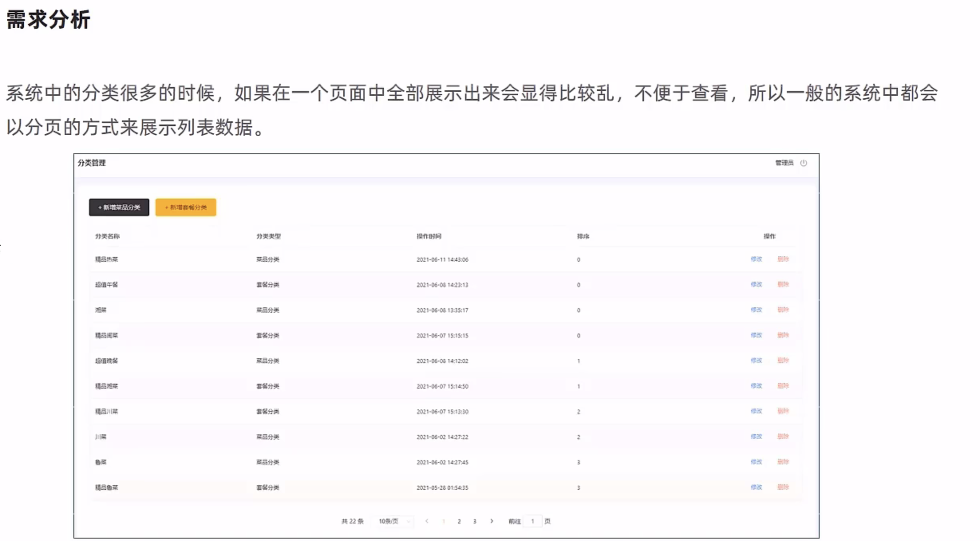Click 删除 for the 超值晚餐 row

click(783, 360)
